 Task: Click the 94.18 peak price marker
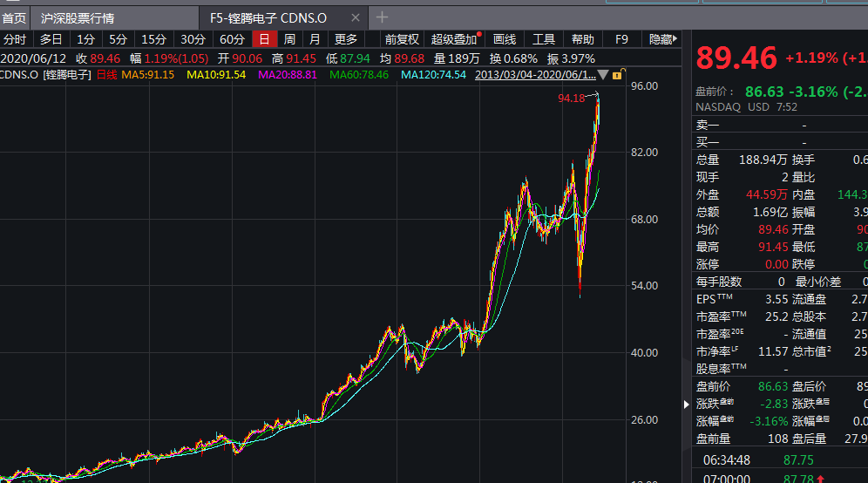(x=571, y=99)
